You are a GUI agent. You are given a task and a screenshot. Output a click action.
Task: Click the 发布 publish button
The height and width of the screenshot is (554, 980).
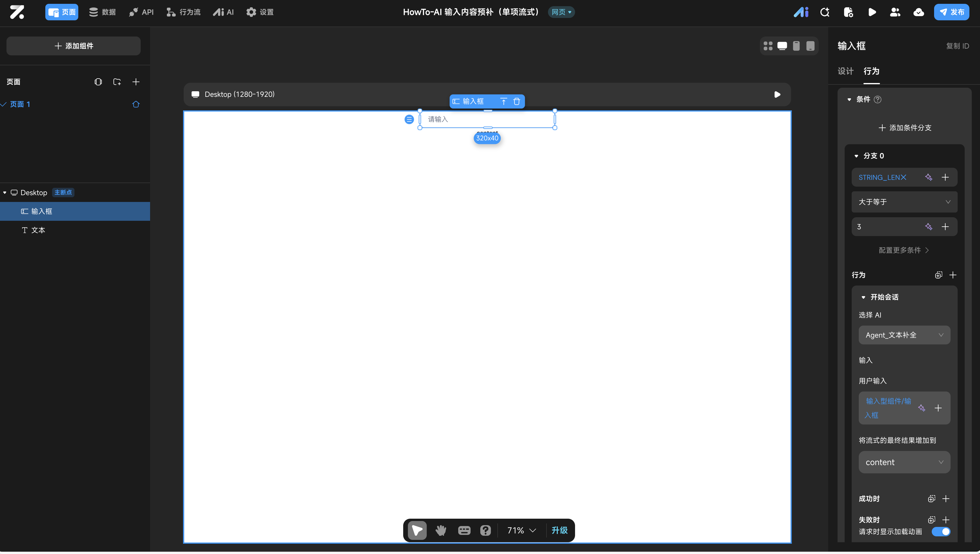[951, 12]
